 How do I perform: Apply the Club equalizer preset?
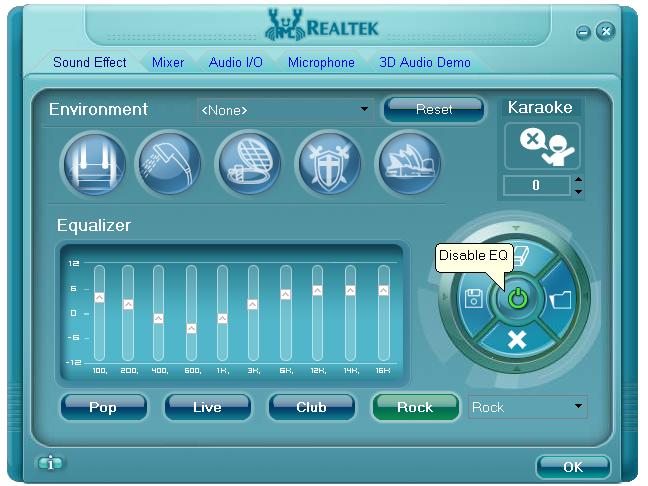pyautogui.click(x=312, y=407)
